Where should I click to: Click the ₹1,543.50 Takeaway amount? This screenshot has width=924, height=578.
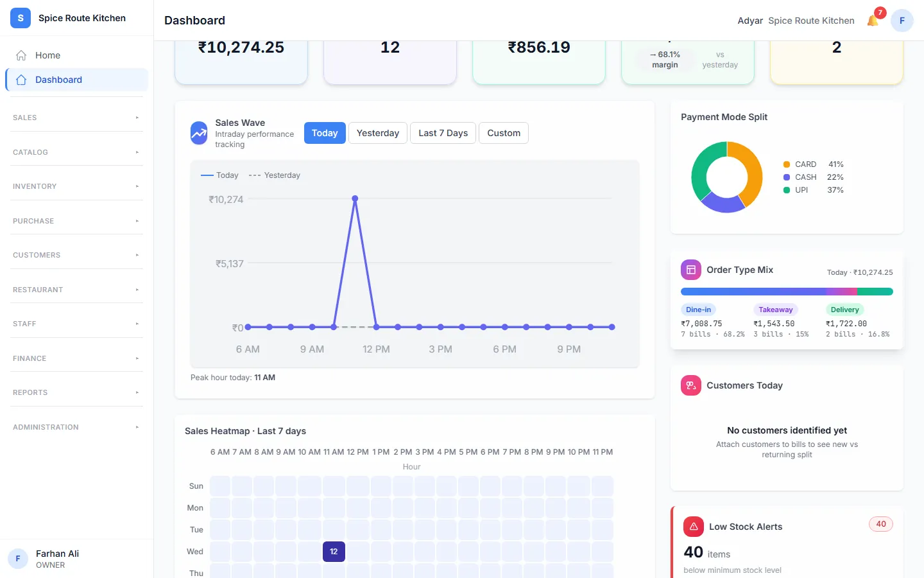click(x=774, y=324)
